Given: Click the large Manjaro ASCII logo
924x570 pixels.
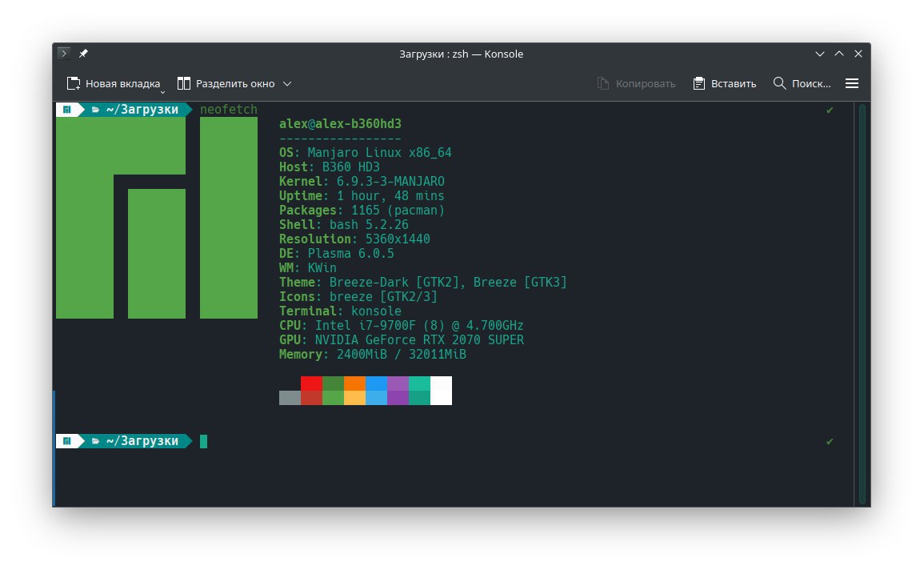Looking at the screenshot, I should coord(157,218).
